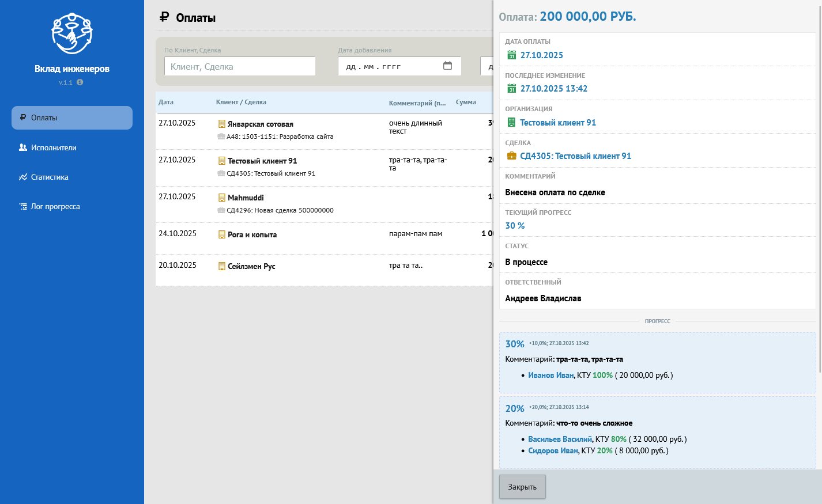Click the green building icon in the Организация section

pyautogui.click(x=511, y=123)
